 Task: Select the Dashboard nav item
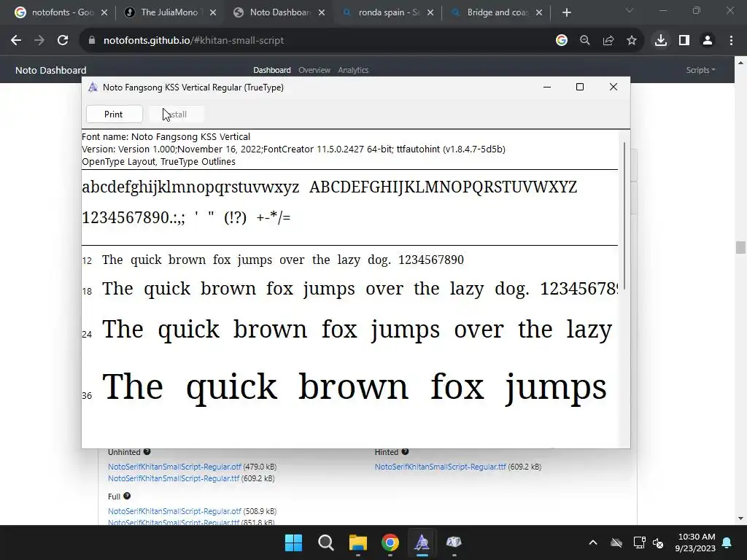pyautogui.click(x=272, y=70)
